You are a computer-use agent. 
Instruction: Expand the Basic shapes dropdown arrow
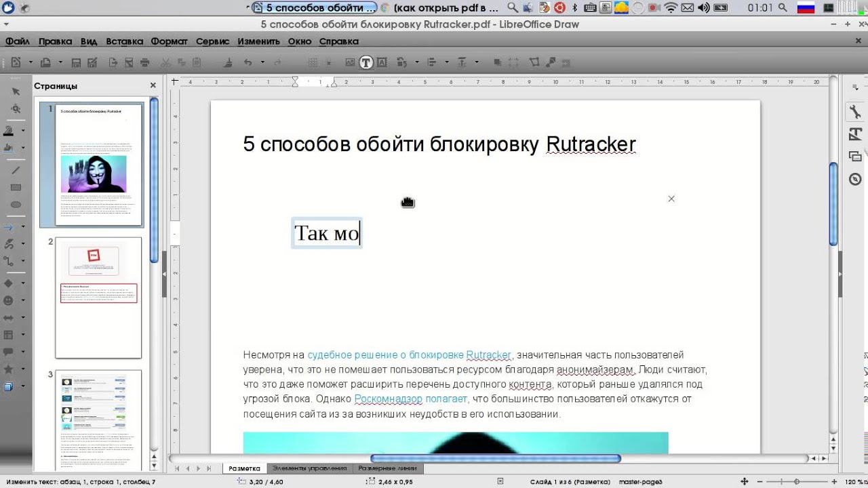tap(23, 283)
